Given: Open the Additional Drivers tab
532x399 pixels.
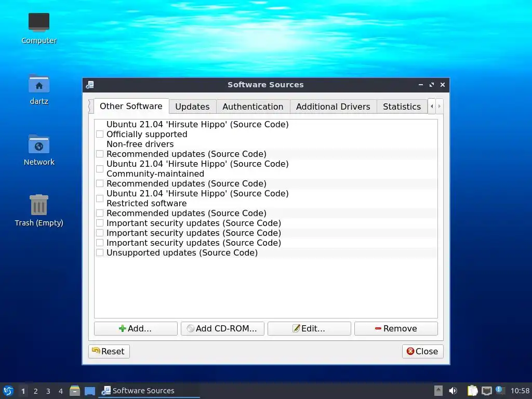Looking at the screenshot, I should (333, 107).
